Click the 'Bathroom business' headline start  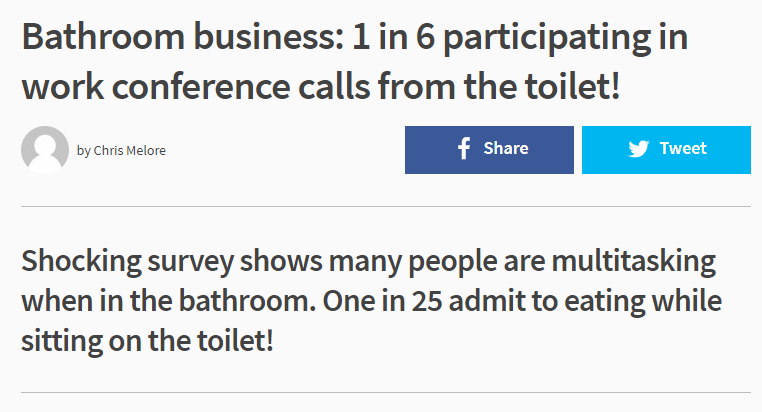tap(183, 37)
